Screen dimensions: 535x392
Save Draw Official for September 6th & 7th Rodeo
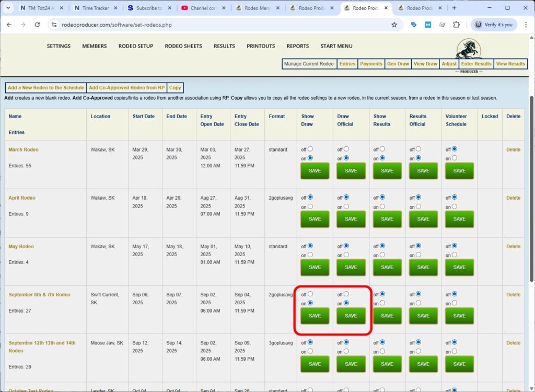tap(351, 316)
